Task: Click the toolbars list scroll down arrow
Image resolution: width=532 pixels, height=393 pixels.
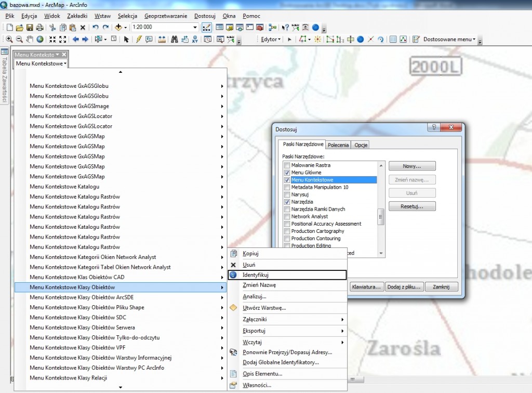Action: coord(381,253)
